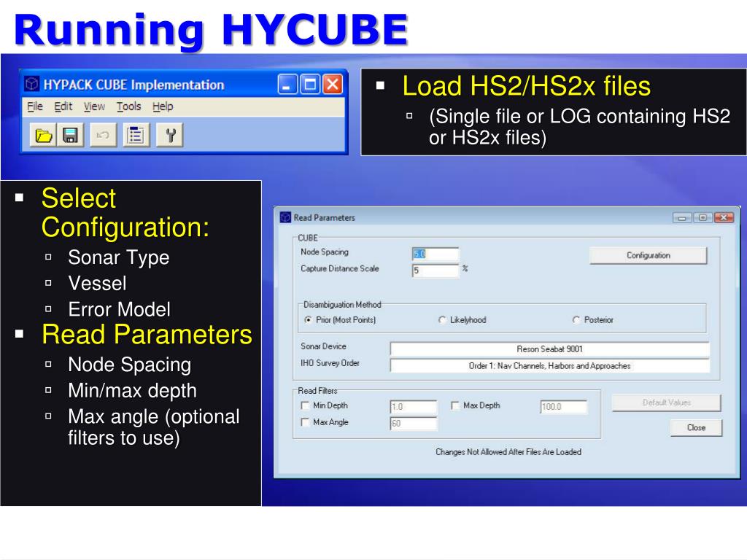
Task: Click the Max Depth value field
Action: [564, 407]
